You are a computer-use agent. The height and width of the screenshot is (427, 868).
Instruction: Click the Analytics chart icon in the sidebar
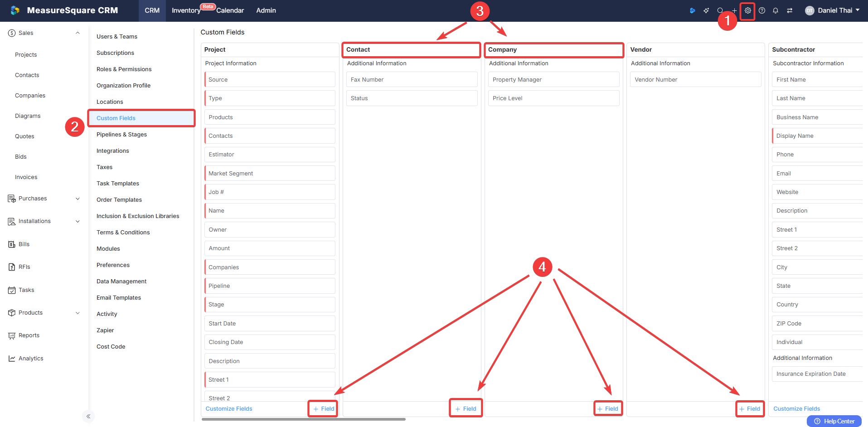pos(12,359)
